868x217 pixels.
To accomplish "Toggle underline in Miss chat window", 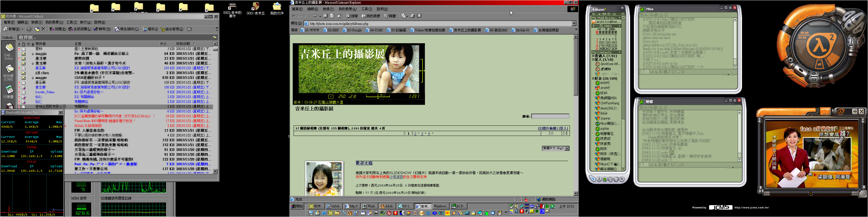I will click(x=673, y=72).
